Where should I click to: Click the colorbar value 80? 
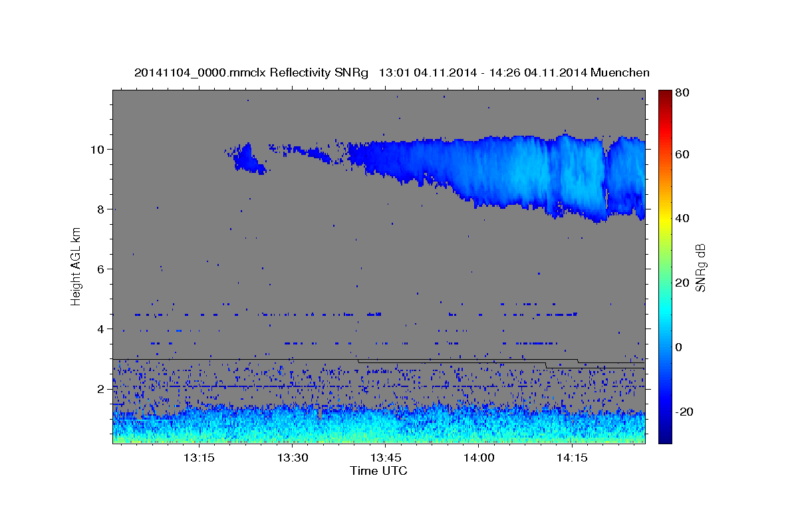[684, 94]
